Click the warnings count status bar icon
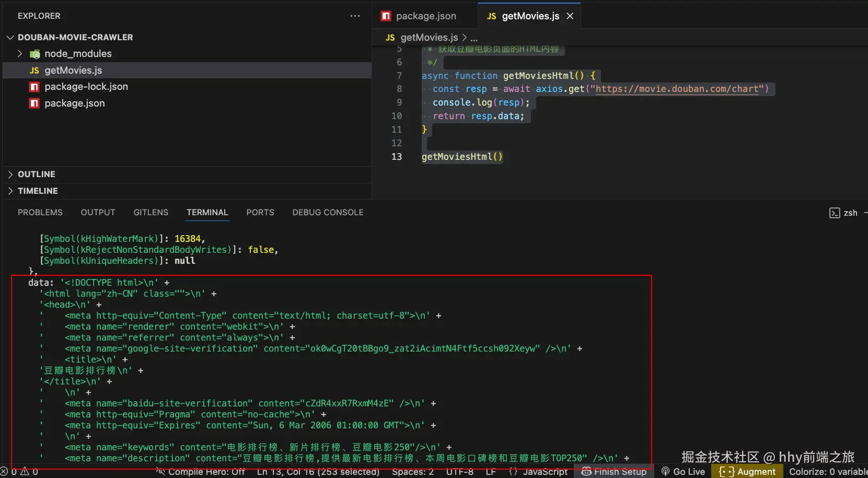The height and width of the screenshot is (478, 868). pos(25,472)
